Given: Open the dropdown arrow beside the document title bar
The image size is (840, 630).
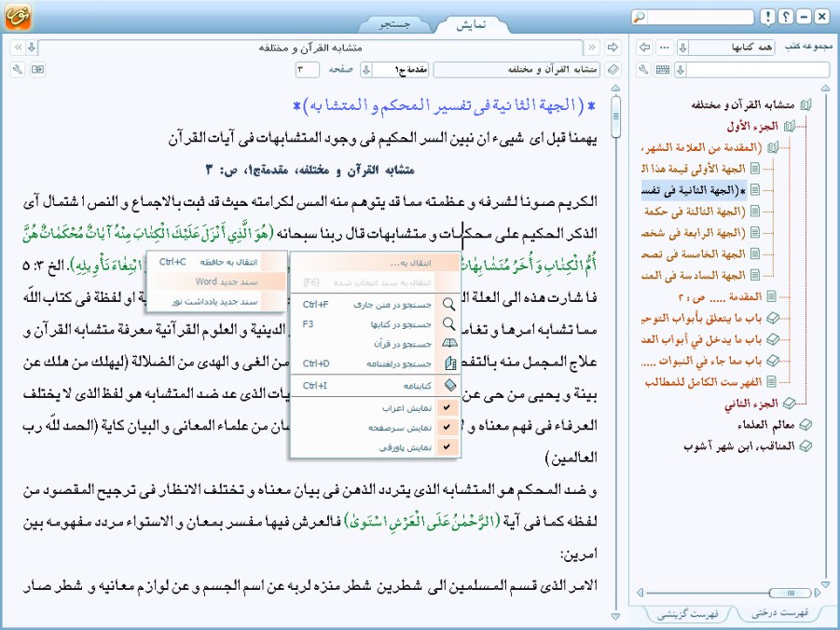Looking at the screenshot, I should tap(32, 48).
